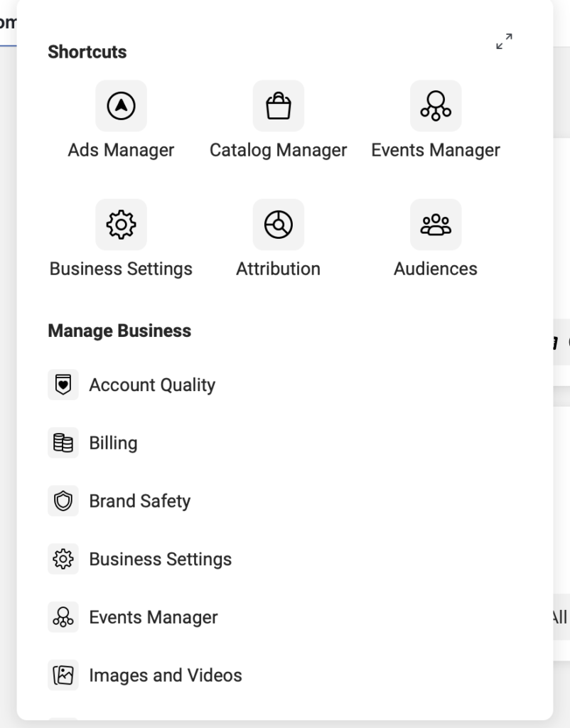Expand the menu with the top-right arrows icon

[504, 42]
